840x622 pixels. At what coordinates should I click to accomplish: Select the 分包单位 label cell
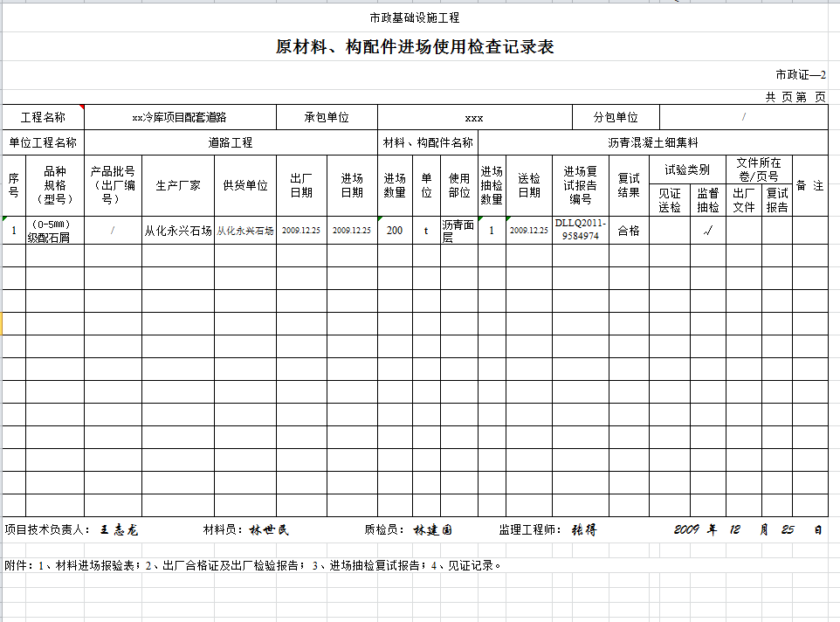coord(616,117)
